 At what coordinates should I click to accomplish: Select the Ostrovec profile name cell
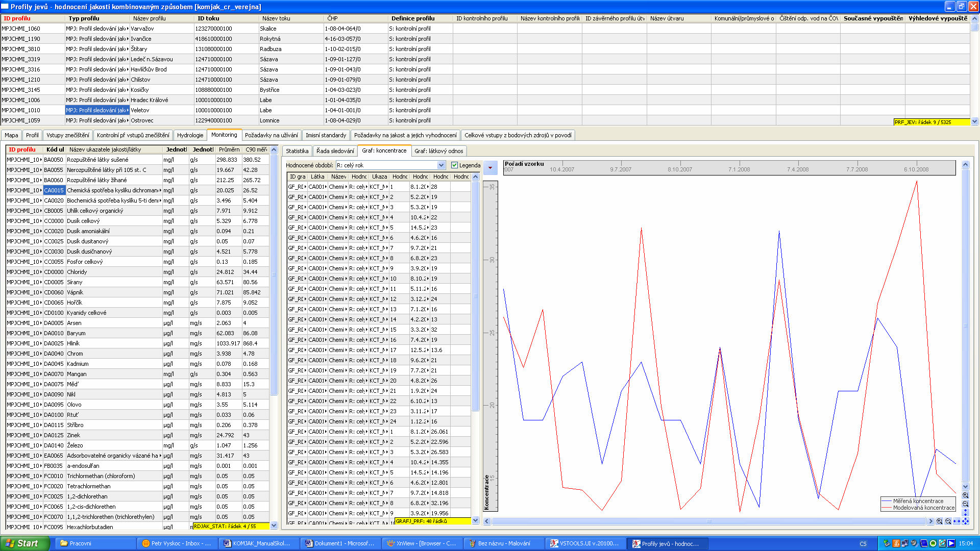pos(161,120)
